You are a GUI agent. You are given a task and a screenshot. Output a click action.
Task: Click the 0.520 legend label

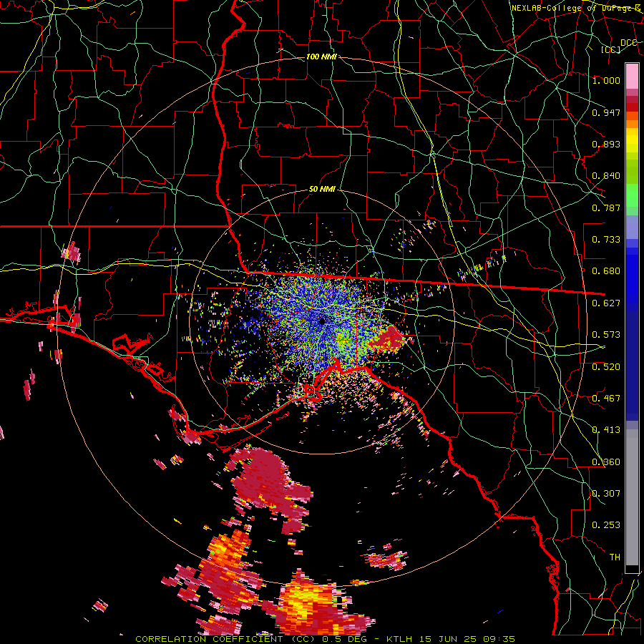tap(606, 367)
